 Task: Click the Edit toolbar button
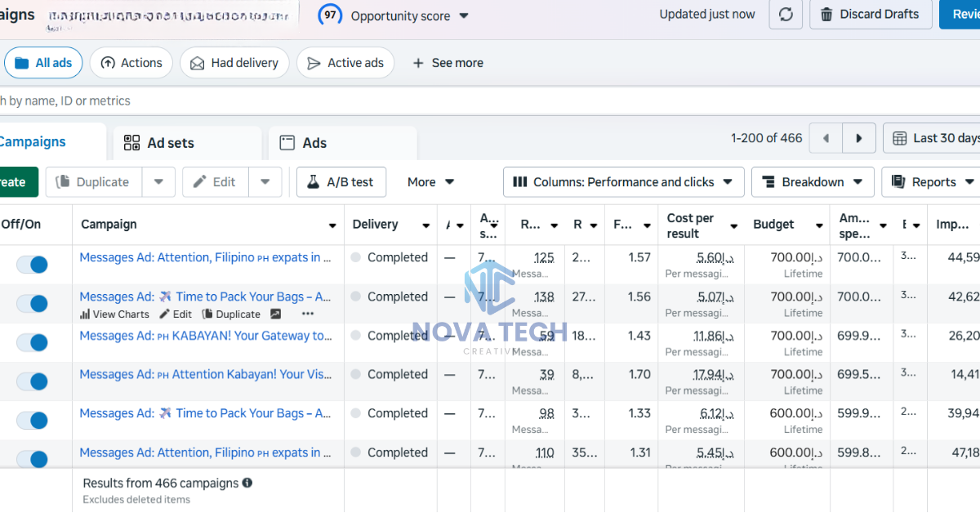coord(215,182)
